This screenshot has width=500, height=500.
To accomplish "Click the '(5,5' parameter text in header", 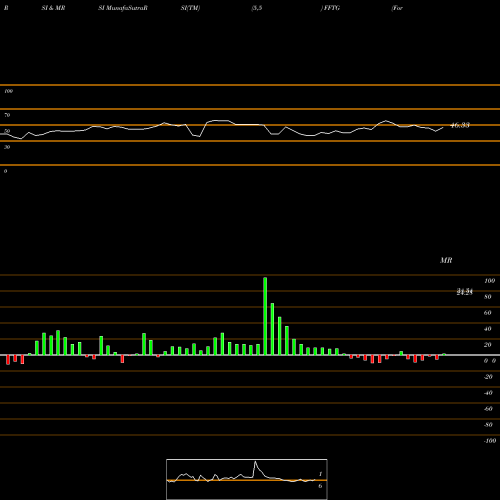I will coord(257,8).
